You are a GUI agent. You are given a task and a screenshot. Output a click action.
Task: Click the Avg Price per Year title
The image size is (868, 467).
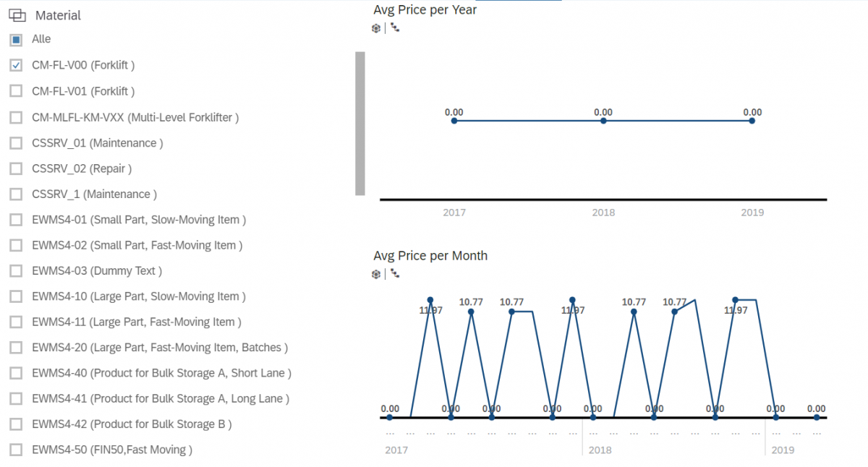pyautogui.click(x=425, y=10)
